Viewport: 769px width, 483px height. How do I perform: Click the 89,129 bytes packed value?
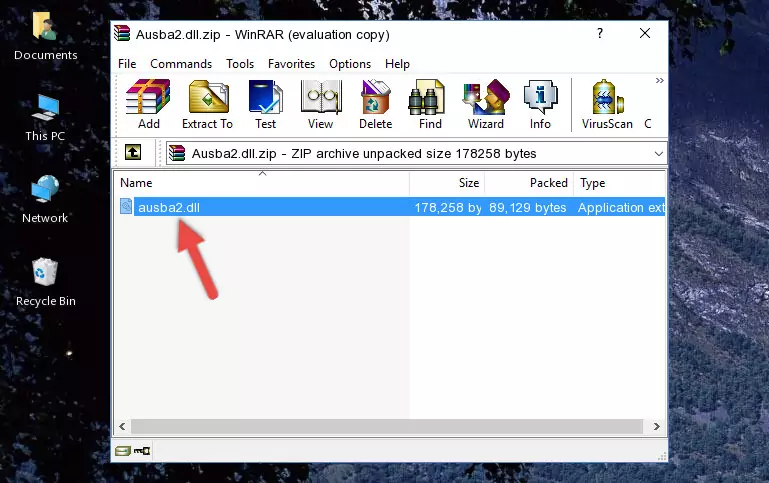point(527,207)
